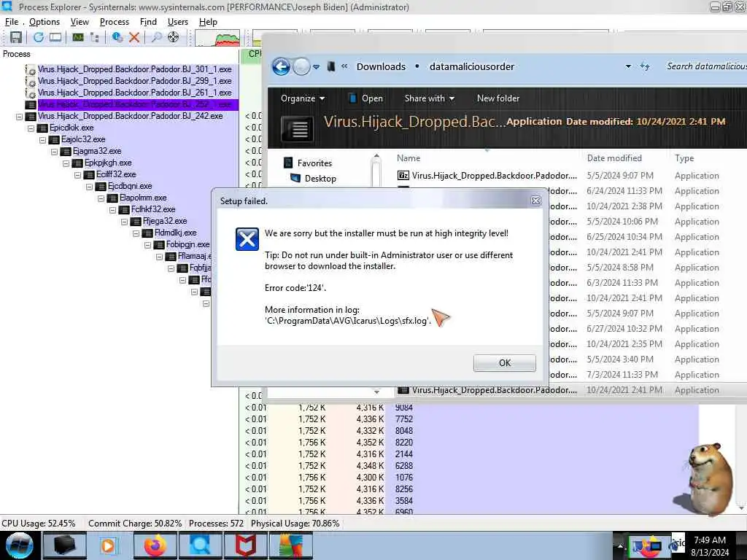Collapse the Epkpjkgh.exe tree node

[x=66, y=163]
